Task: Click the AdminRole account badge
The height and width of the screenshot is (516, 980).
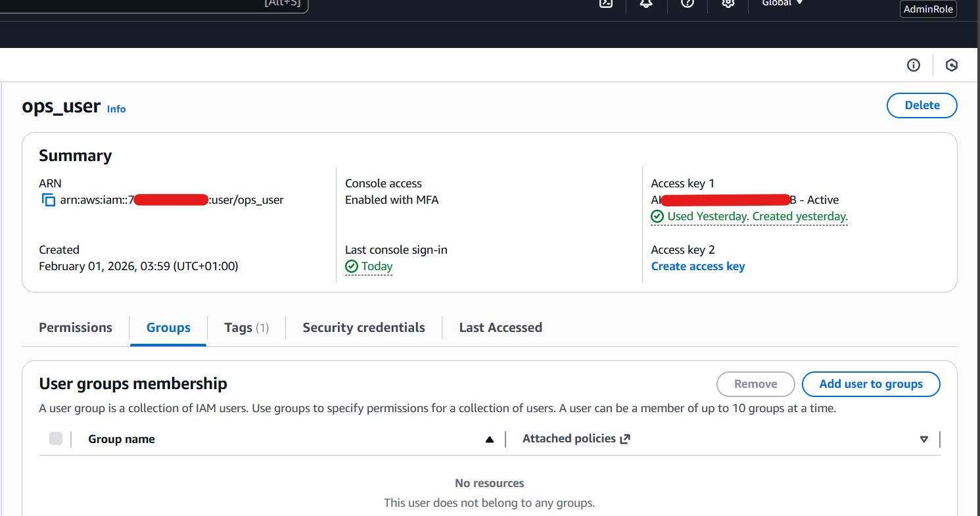Action: tap(928, 9)
